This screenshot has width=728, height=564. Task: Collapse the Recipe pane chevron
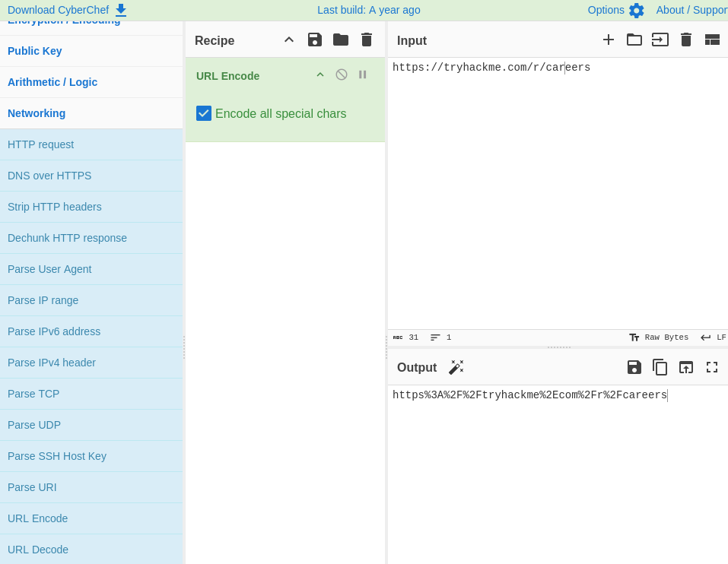point(289,40)
